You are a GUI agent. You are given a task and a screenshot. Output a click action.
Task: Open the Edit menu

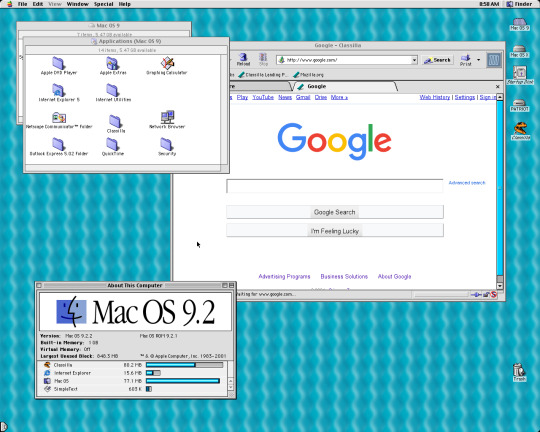(x=38, y=4)
